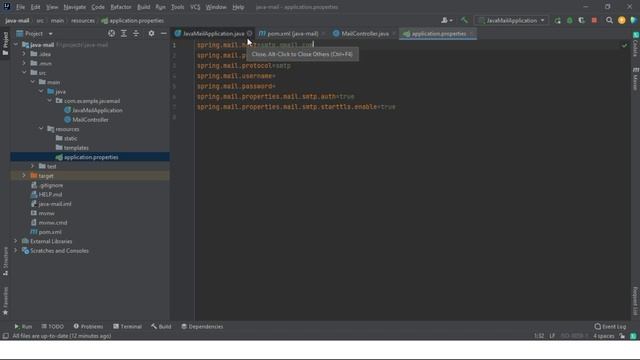This screenshot has width=640, height=360.
Task: Open the Problems tool window
Action: pos(88,327)
